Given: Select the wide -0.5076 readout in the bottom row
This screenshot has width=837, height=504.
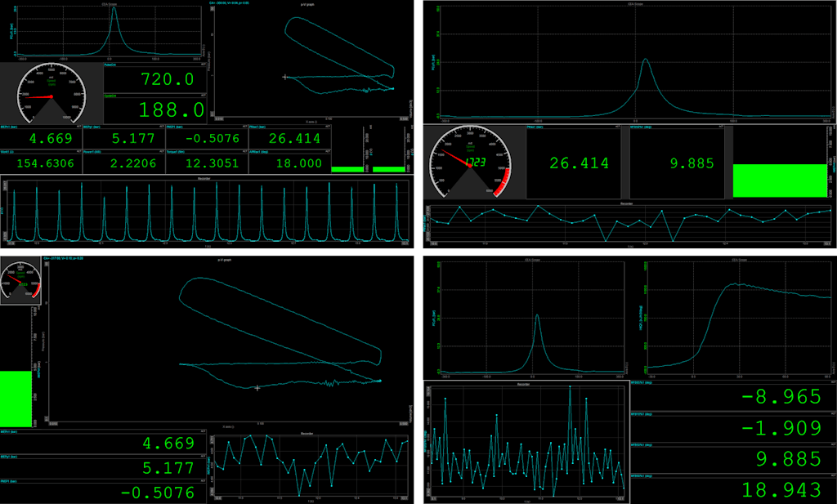Looking at the screenshot, I should 103,492.
